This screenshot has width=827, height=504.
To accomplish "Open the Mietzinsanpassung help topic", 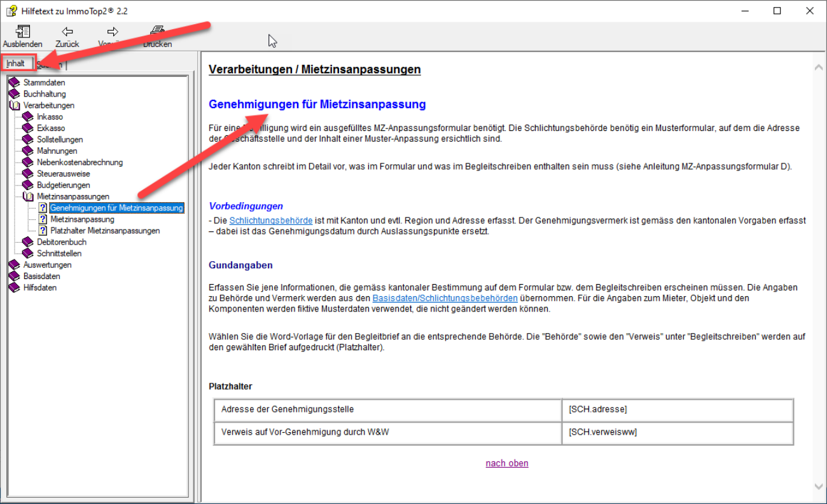I will pyautogui.click(x=82, y=219).
